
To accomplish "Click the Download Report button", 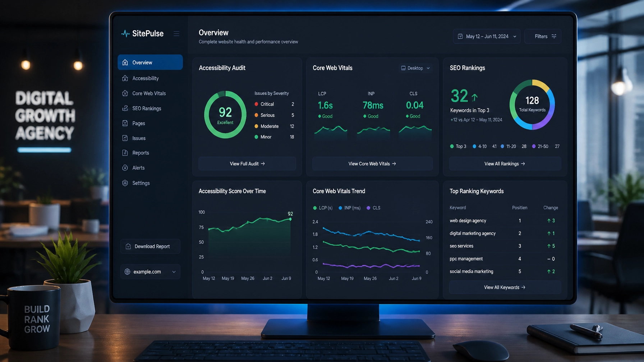I will point(150,246).
